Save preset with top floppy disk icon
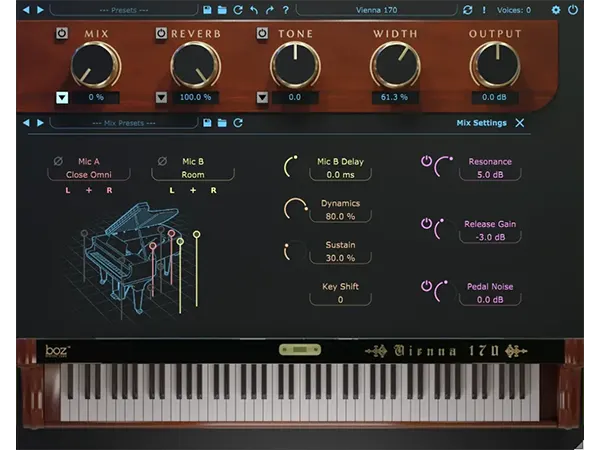Image resolution: width=600 pixels, height=450 pixels. point(207,10)
